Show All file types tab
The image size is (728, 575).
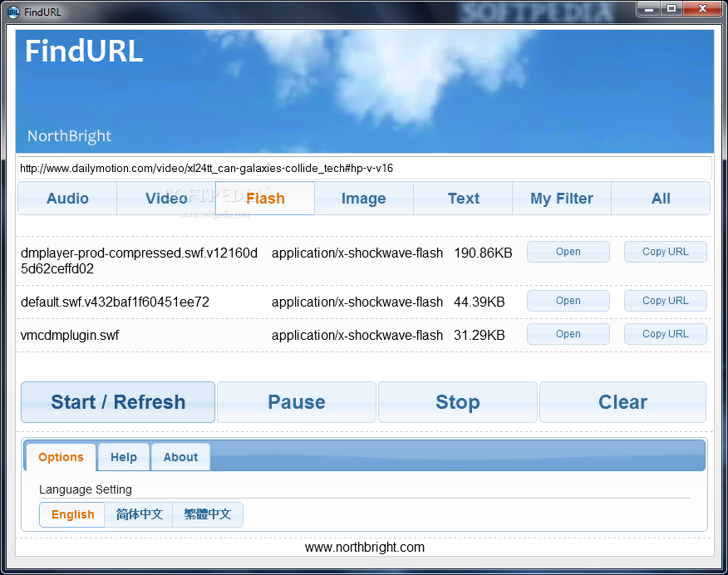point(661,198)
